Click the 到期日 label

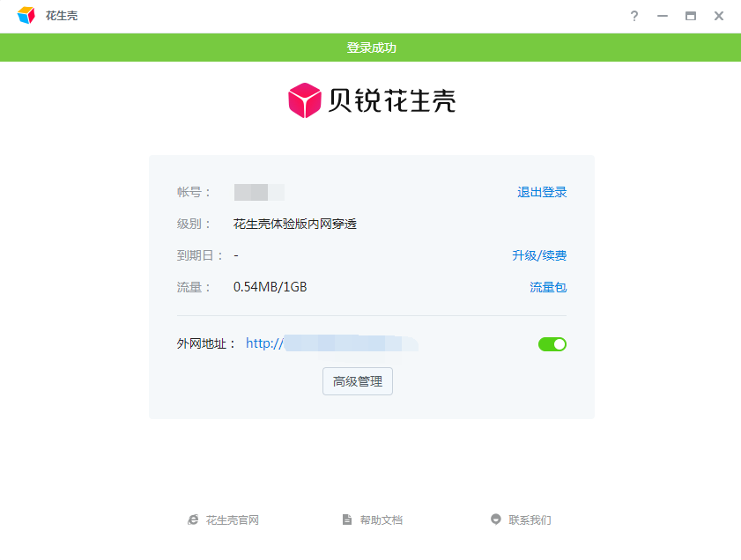(199, 255)
